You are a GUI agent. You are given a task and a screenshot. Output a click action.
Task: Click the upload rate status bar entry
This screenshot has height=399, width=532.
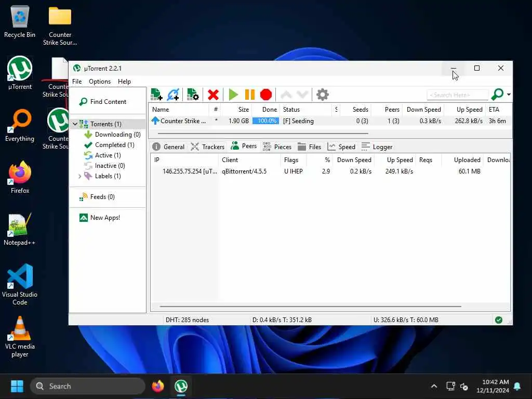[406, 320]
